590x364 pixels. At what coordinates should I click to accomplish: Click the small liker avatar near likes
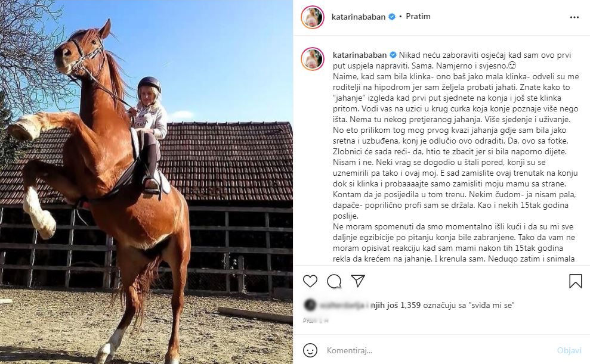(x=310, y=306)
